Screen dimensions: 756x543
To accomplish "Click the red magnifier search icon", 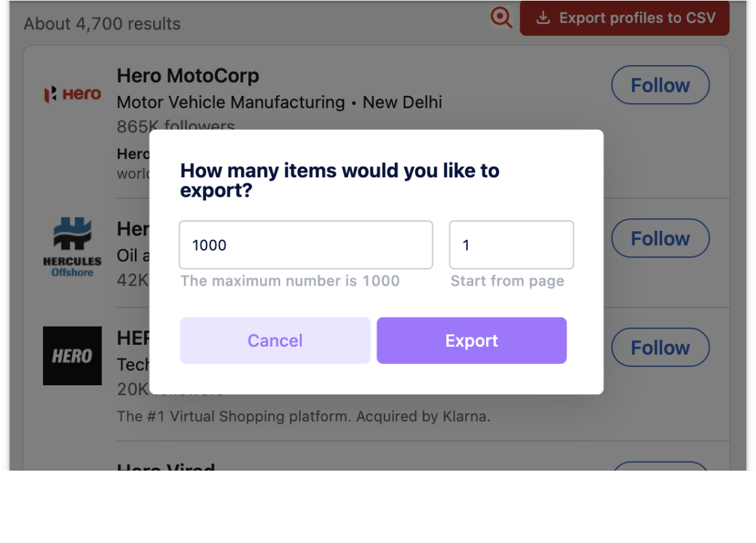I will [x=501, y=18].
